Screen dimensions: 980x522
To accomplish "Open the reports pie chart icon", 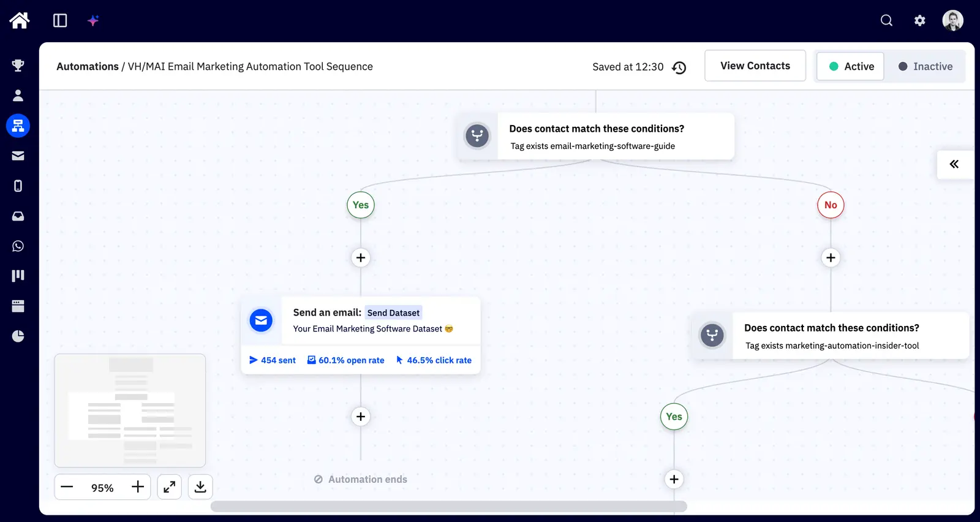I will point(18,336).
